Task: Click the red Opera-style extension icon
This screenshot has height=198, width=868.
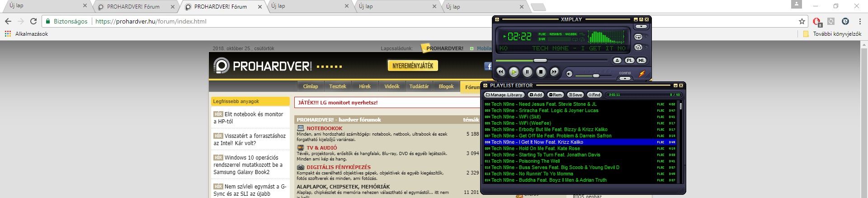Action: (817, 21)
